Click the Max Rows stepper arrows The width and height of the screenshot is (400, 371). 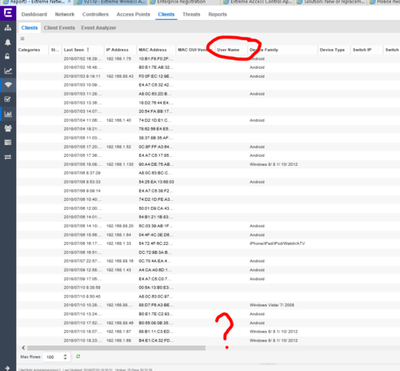click(65, 357)
